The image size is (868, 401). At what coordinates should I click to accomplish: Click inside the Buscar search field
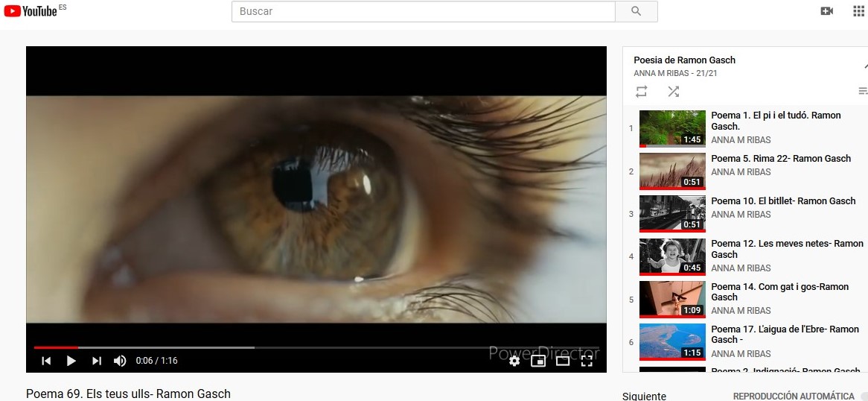(423, 11)
